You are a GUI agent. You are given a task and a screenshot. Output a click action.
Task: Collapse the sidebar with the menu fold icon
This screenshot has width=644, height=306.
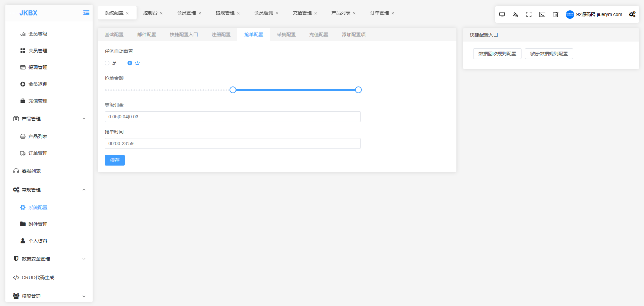point(86,13)
